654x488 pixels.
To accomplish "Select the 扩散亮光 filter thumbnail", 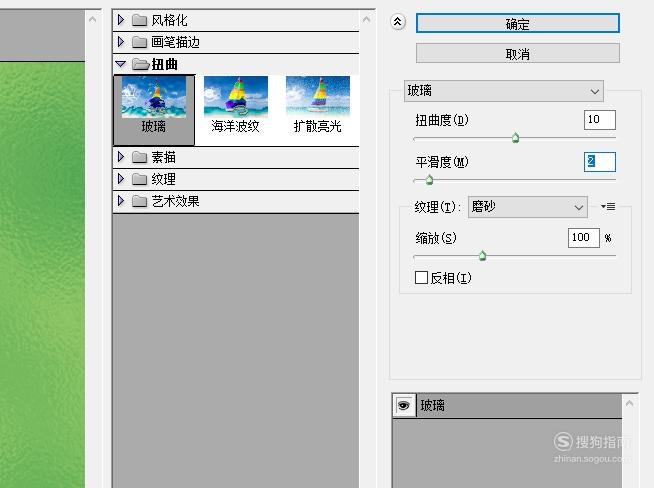I will pos(317,105).
